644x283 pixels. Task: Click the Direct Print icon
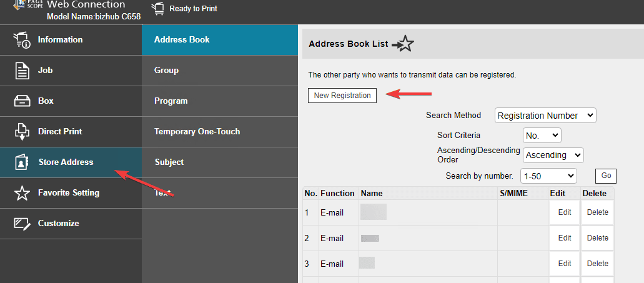[22, 132]
